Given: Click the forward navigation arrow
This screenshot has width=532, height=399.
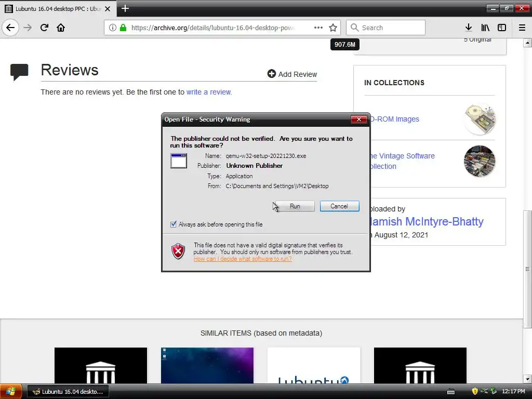Looking at the screenshot, I should coord(28,28).
